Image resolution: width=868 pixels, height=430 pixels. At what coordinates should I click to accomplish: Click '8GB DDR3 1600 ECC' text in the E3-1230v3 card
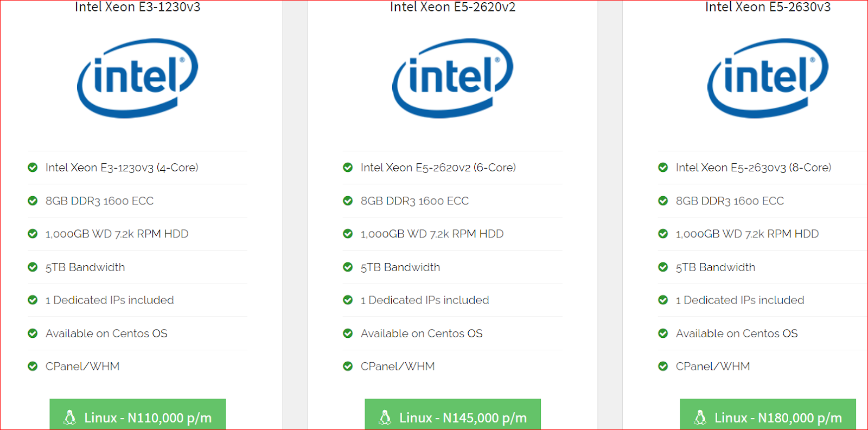point(100,201)
